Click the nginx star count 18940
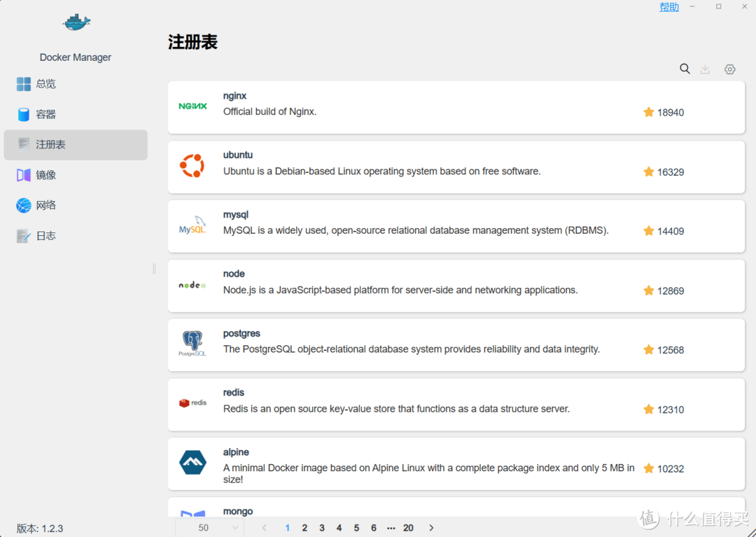This screenshot has height=537, width=756. coord(671,112)
